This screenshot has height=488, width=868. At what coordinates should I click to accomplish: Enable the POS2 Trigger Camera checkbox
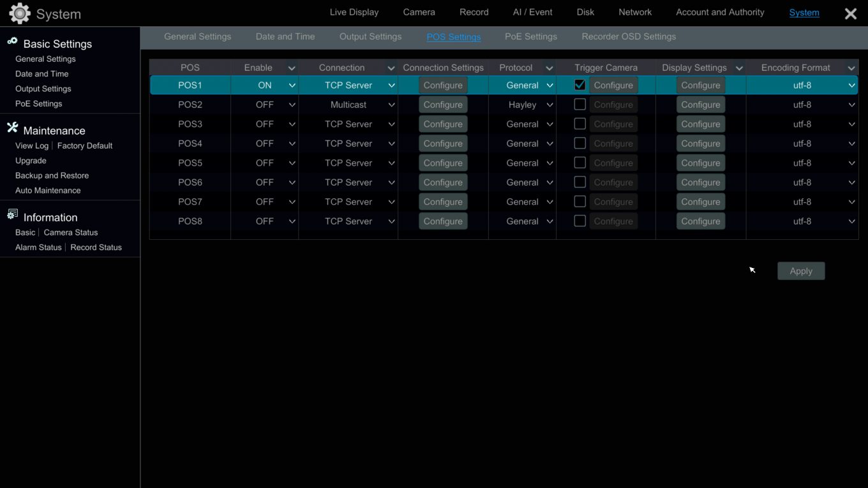(x=580, y=104)
